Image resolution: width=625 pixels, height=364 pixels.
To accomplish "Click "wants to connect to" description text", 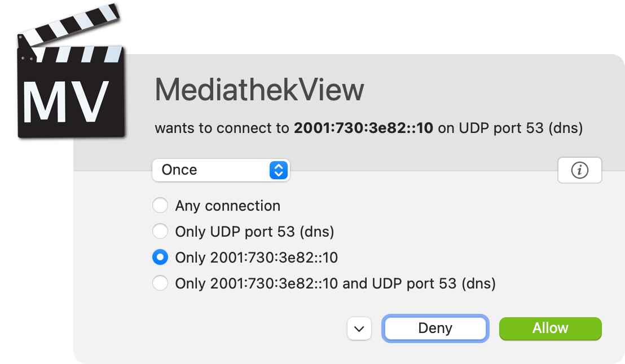I will point(222,128).
